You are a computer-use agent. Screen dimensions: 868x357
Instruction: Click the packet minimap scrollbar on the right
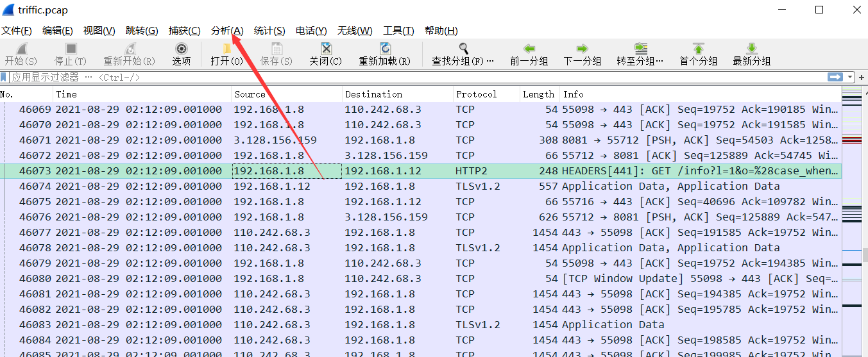[852, 222]
